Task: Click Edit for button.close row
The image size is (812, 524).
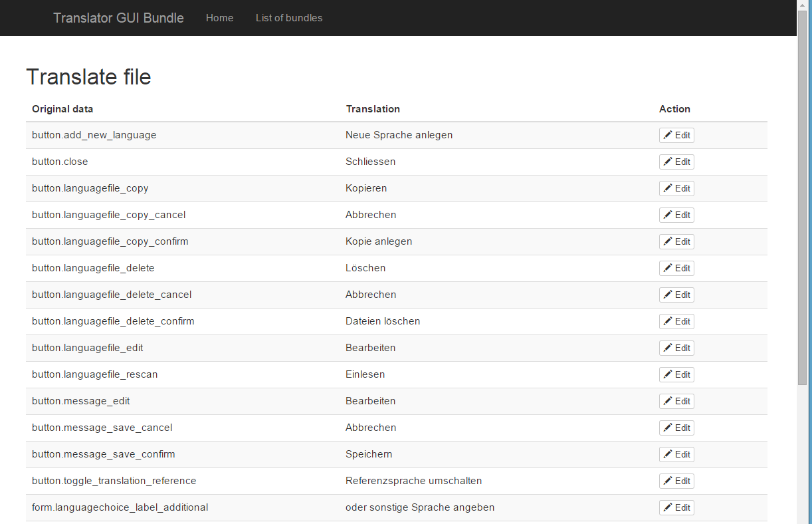Action: 676,162
